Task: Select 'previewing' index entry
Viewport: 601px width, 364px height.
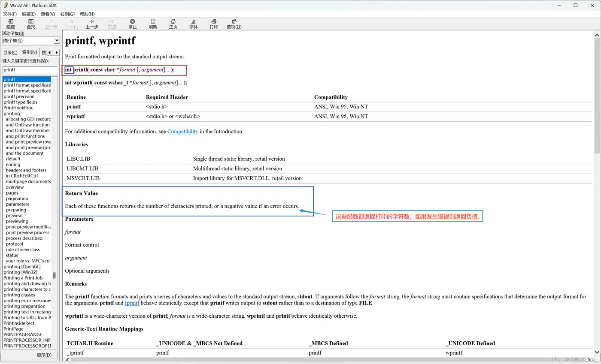Action: coord(17,221)
